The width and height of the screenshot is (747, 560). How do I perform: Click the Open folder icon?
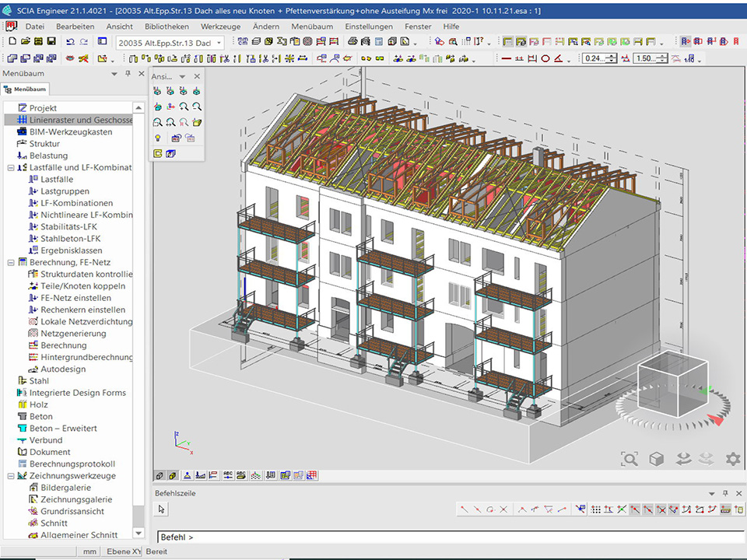(x=25, y=42)
